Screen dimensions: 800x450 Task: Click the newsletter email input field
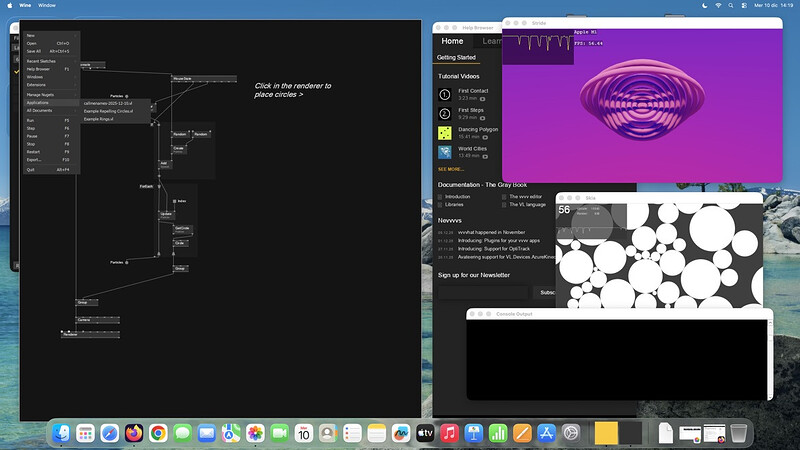click(482, 292)
